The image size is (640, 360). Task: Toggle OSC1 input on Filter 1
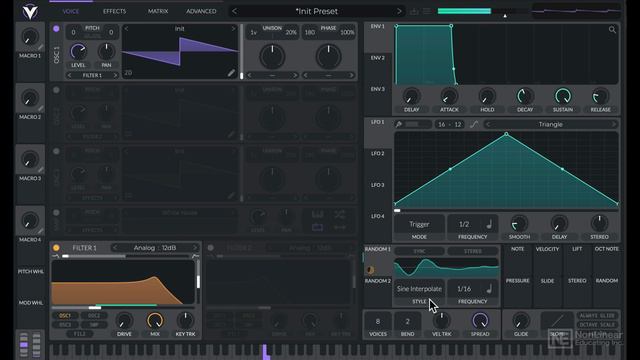tap(65, 316)
